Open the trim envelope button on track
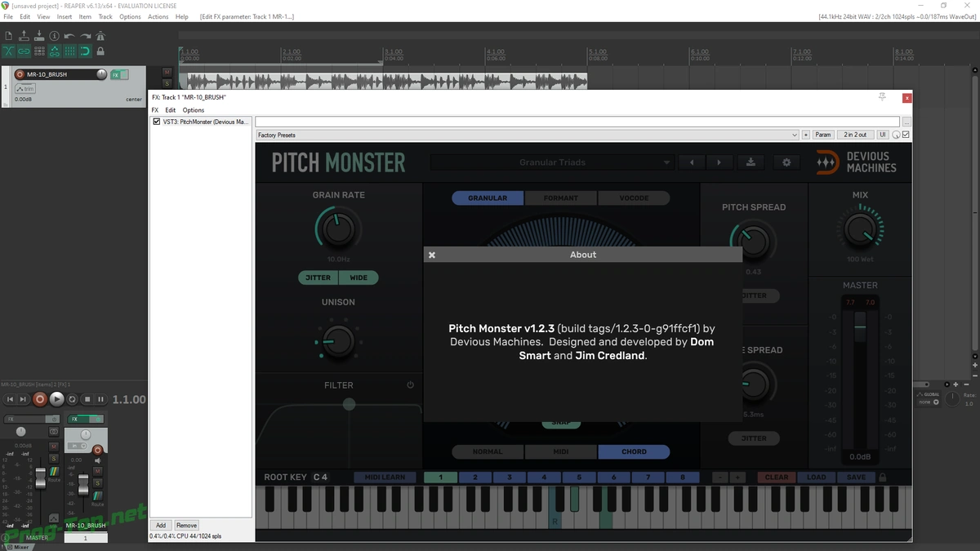Viewport: 980px width, 551px height. click(x=24, y=88)
